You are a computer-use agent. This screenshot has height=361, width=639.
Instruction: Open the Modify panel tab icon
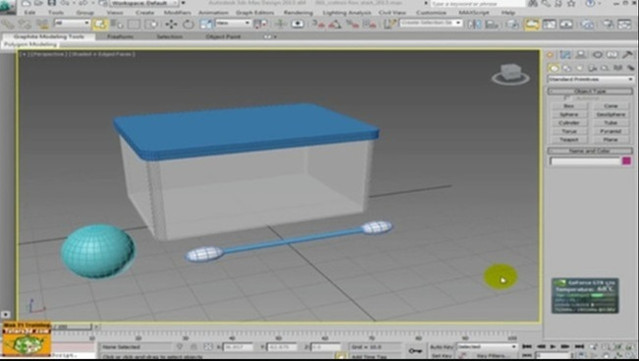pos(565,55)
